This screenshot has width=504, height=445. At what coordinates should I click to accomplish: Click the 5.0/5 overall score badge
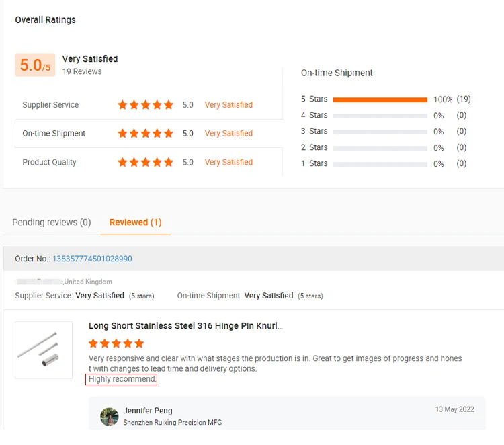35,65
